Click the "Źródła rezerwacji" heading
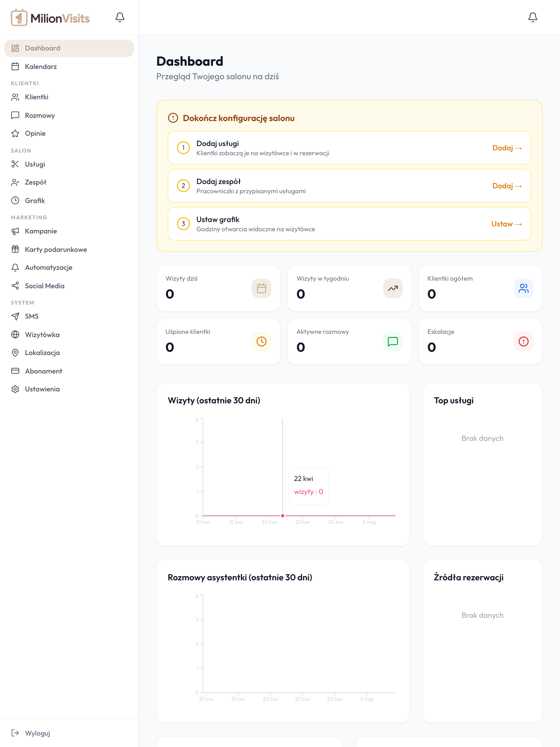The width and height of the screenshot is (560, 747). point(469,577)
